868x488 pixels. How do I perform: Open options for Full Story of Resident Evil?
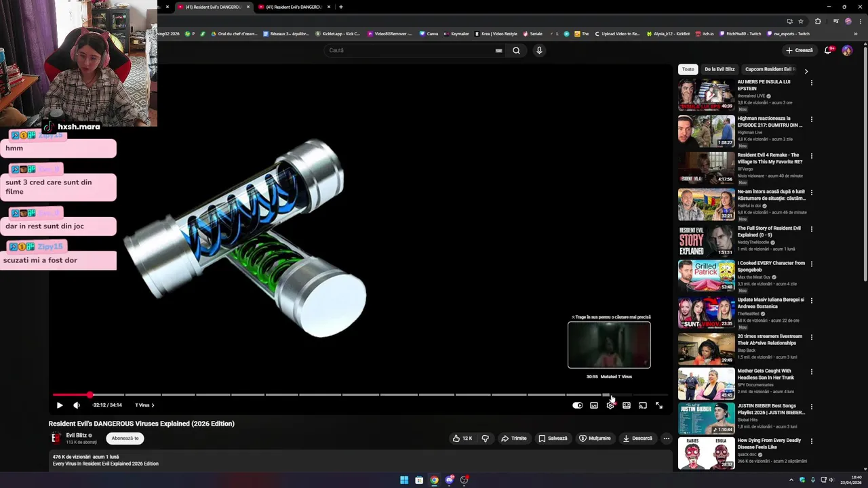[812, 229]
